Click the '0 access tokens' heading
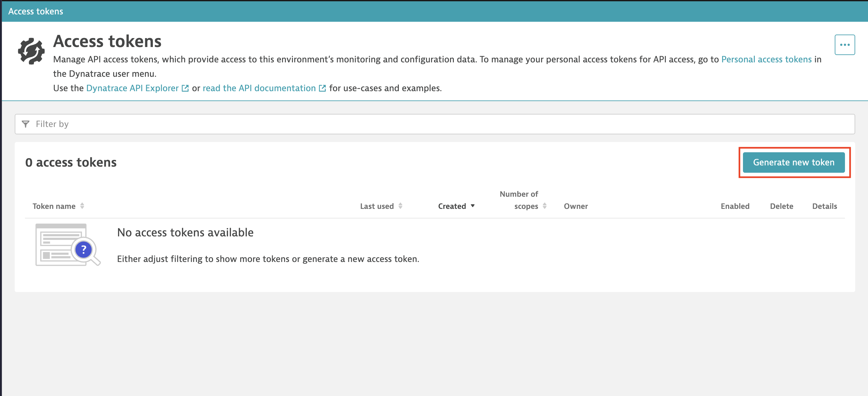This screenshot has width=868, height=396. pyautogui.click(x=71, y=162)
